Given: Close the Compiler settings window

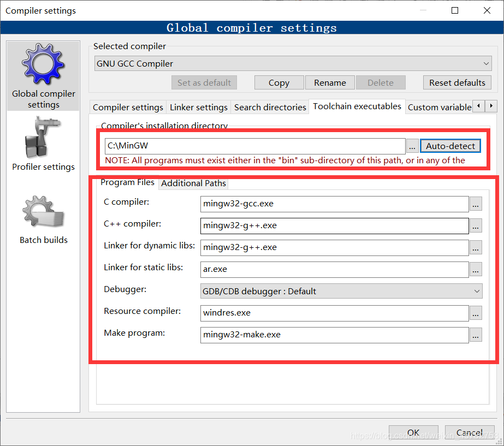Looking at the screenshot, I should click(487, 10).
